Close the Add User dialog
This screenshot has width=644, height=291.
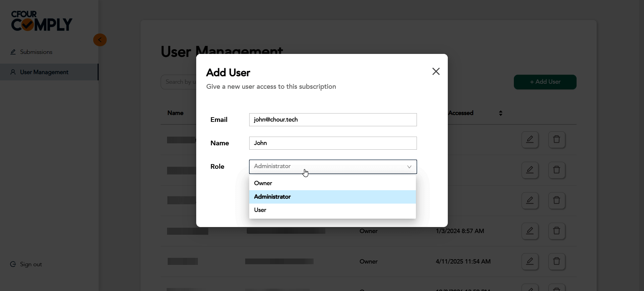[436, 71]
